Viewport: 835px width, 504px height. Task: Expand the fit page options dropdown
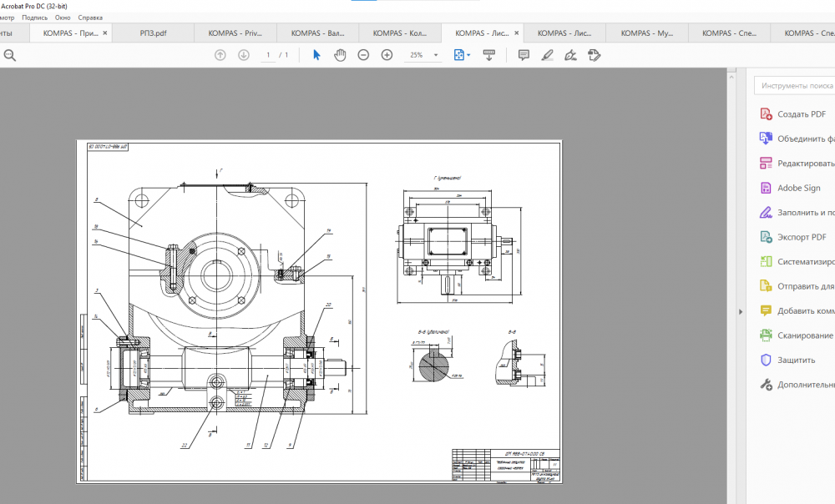468,55
